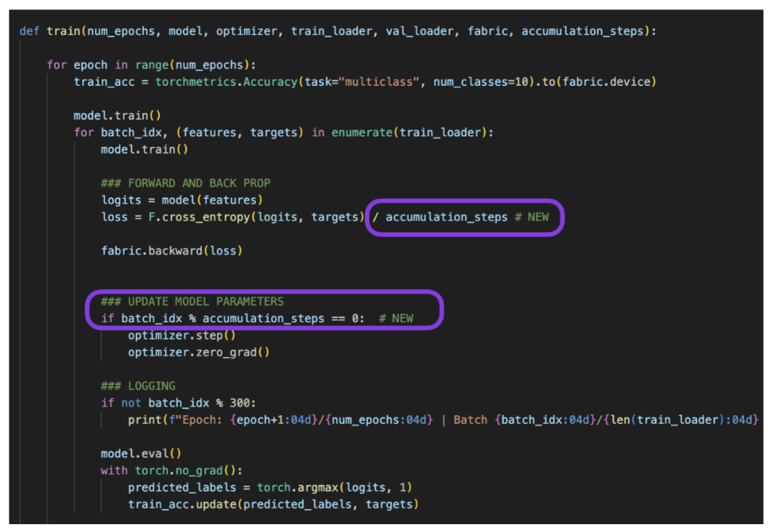Click 'fabric.backward(loss)' line

coord(172,251)
